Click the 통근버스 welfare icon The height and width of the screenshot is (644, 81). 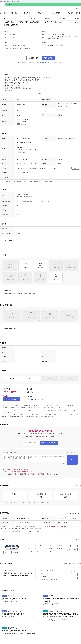pos(10,266)
